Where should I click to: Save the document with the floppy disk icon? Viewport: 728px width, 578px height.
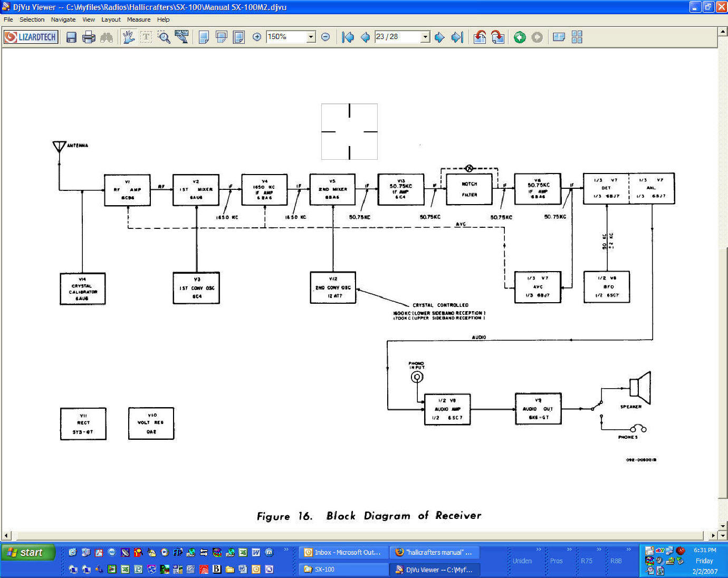[x=71, y=37]
